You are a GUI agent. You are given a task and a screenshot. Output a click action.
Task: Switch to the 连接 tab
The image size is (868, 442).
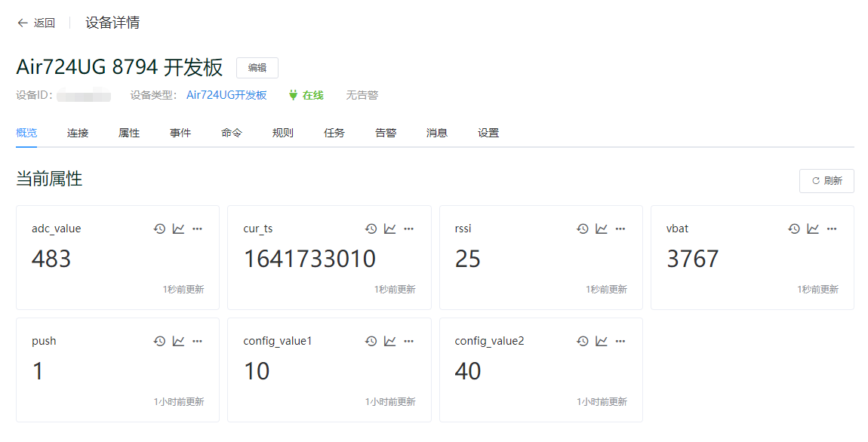click(78, 133)
